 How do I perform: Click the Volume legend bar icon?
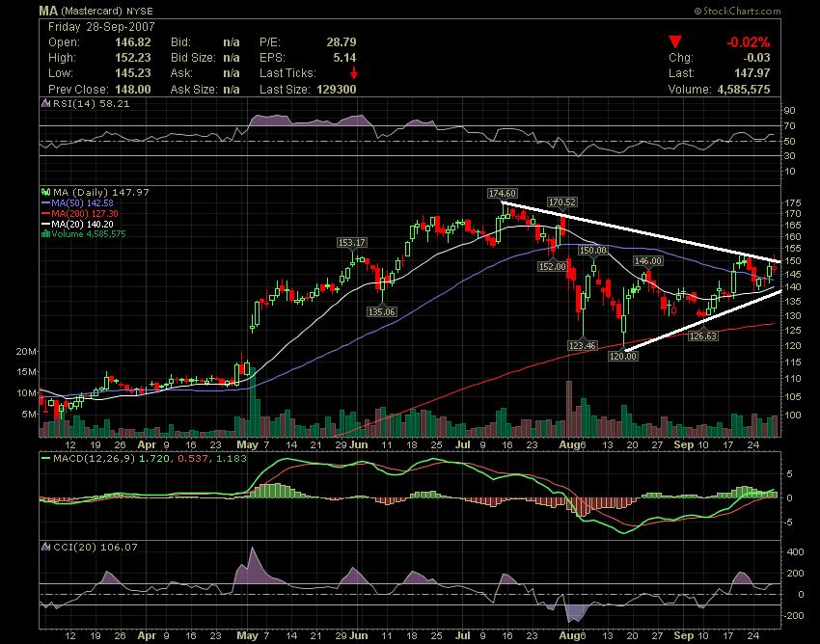click(x=46, y=234)
